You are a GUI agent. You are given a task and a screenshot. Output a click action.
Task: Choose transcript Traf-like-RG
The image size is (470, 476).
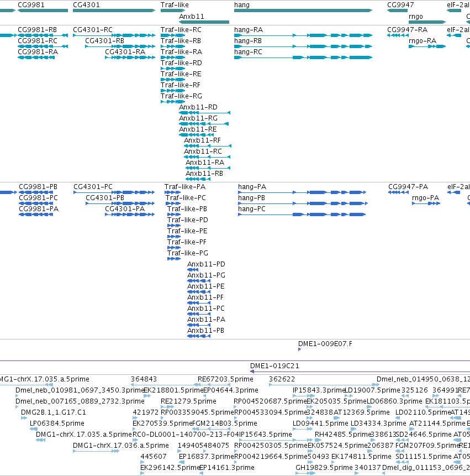[173, 102]
